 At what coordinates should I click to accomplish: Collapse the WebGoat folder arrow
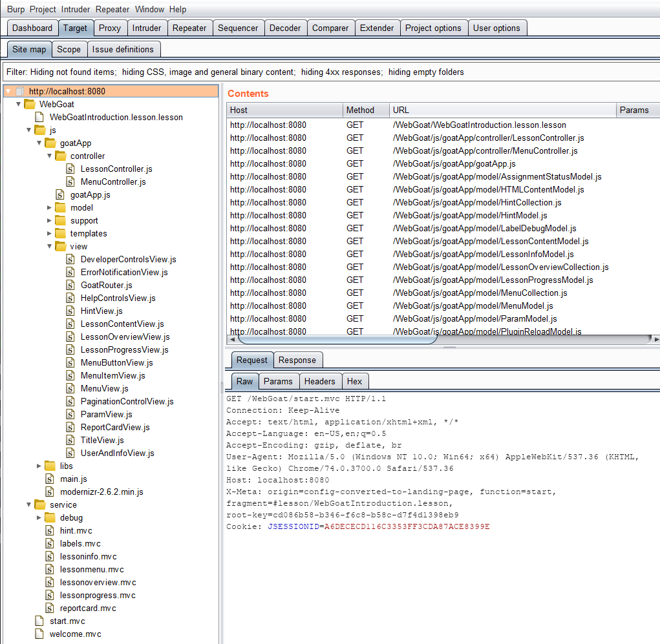click(x=19, y=104)
